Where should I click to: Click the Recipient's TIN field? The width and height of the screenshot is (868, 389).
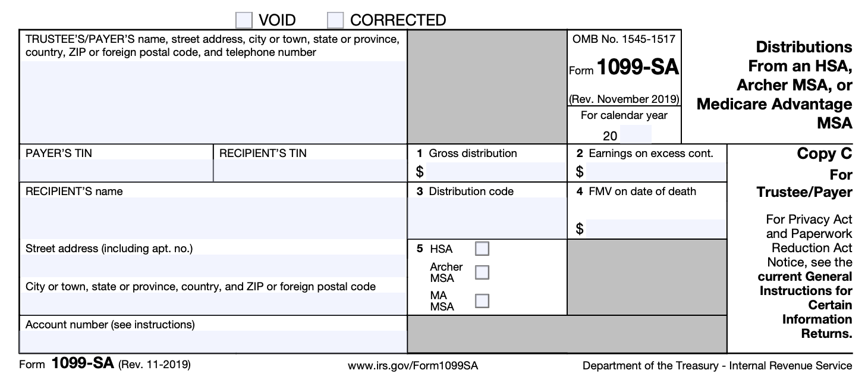[x=309, y=171]
